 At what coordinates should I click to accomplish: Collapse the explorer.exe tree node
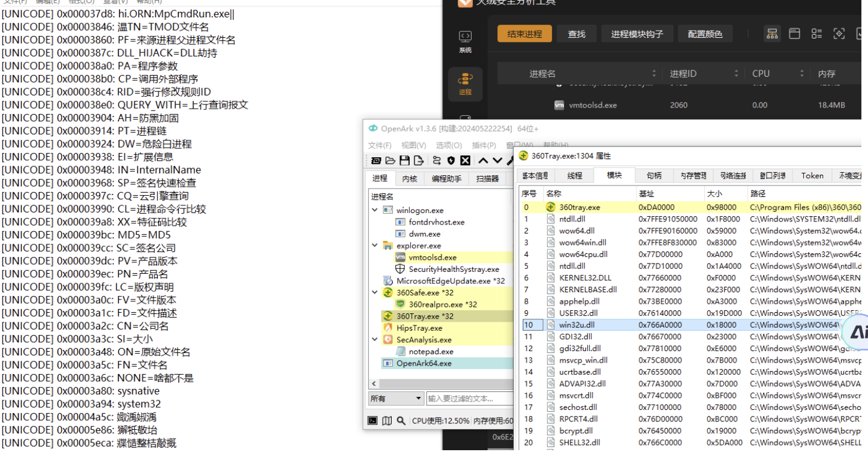point(375,246)
